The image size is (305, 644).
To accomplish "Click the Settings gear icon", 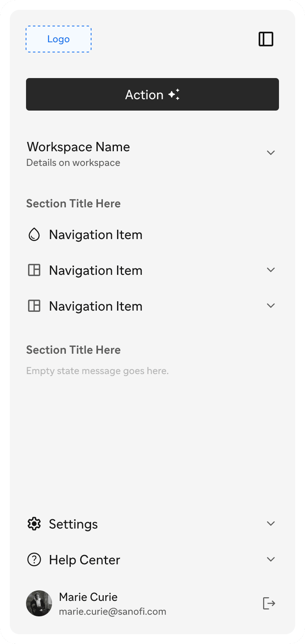I will (x=34, y=524).
